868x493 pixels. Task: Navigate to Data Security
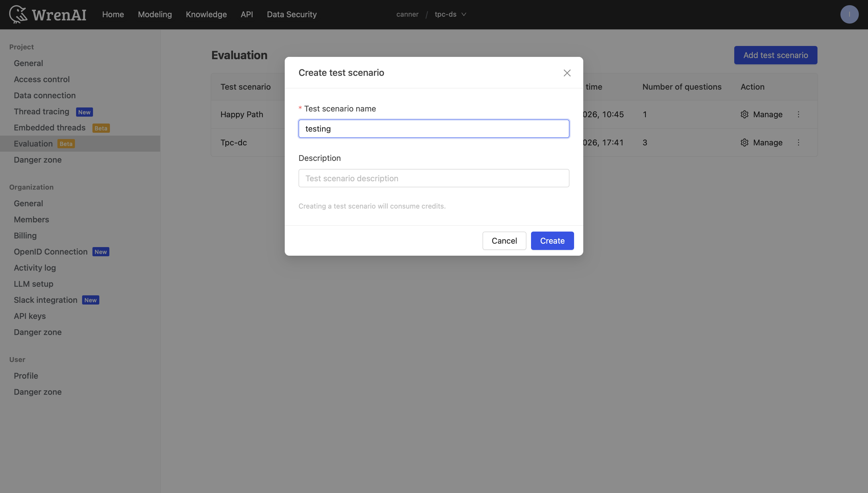(292, 14)
